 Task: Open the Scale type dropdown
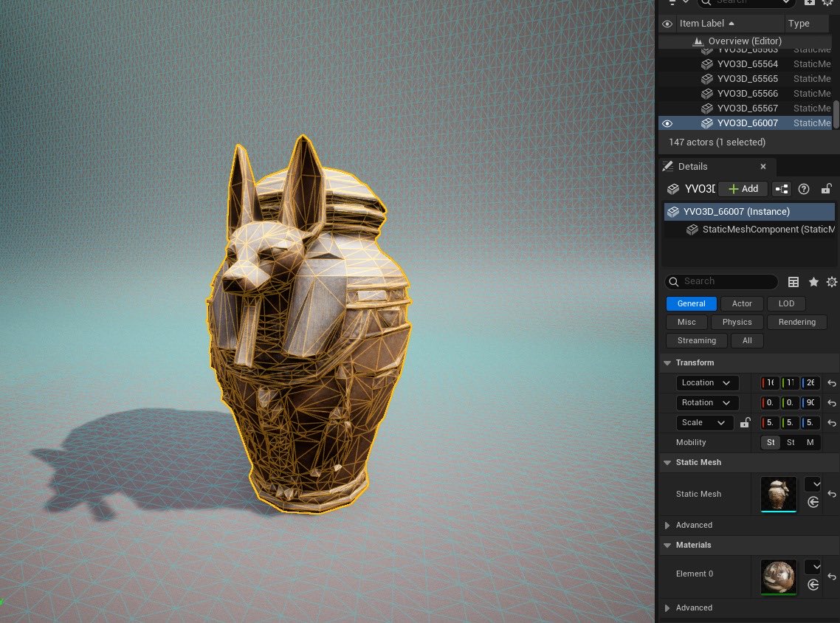pyautogui.click(x=704, y=423)
